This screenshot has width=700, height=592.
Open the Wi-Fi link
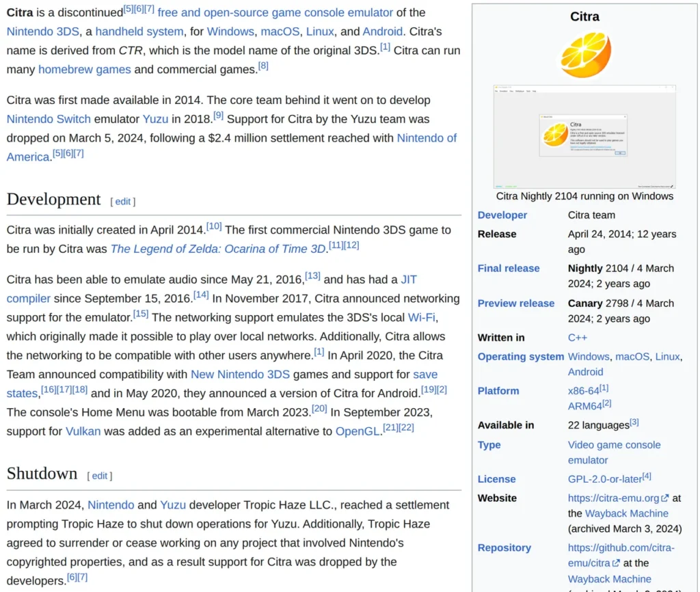pos(421,317)
